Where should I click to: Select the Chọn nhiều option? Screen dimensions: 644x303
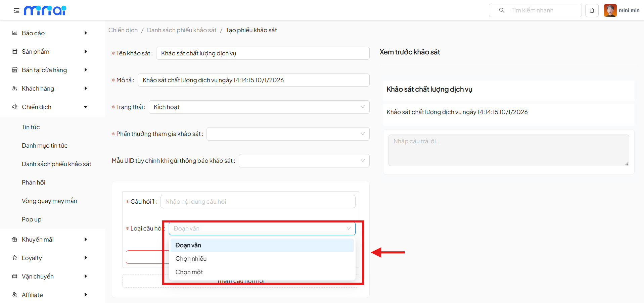pyautogui.click(x=191, y=259)
